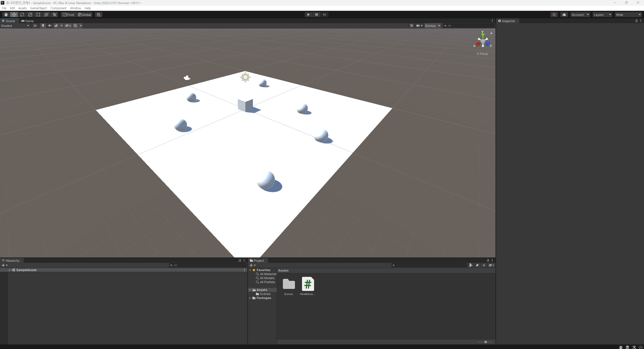The width and height of the screenshot is (644, 349).
Task: Open the Shaded draw mode dropdown
Action: tap(15, 26)
